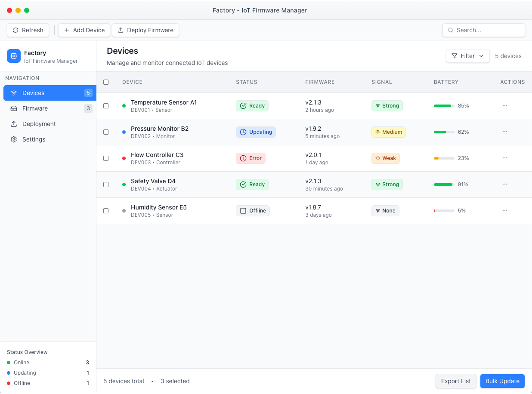Select the checkbox for Humidity Sensor E5
Image resolution: width=532 pixels, height=394 pixels.
[106, 211]
